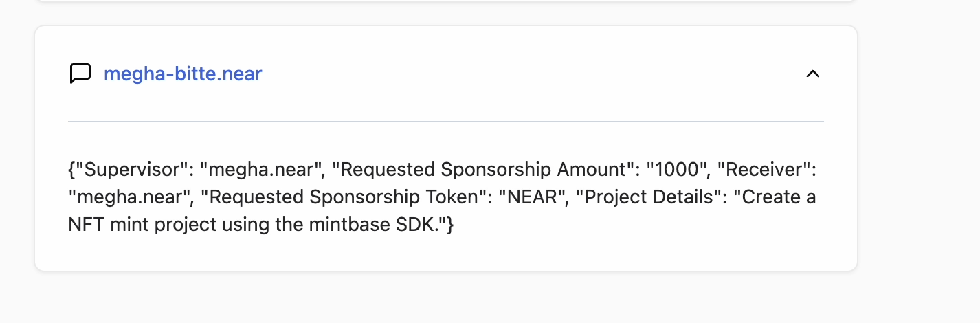Click the partially visible card above
This screenshot has height=323, width=980.
click(x=445, y=1)
